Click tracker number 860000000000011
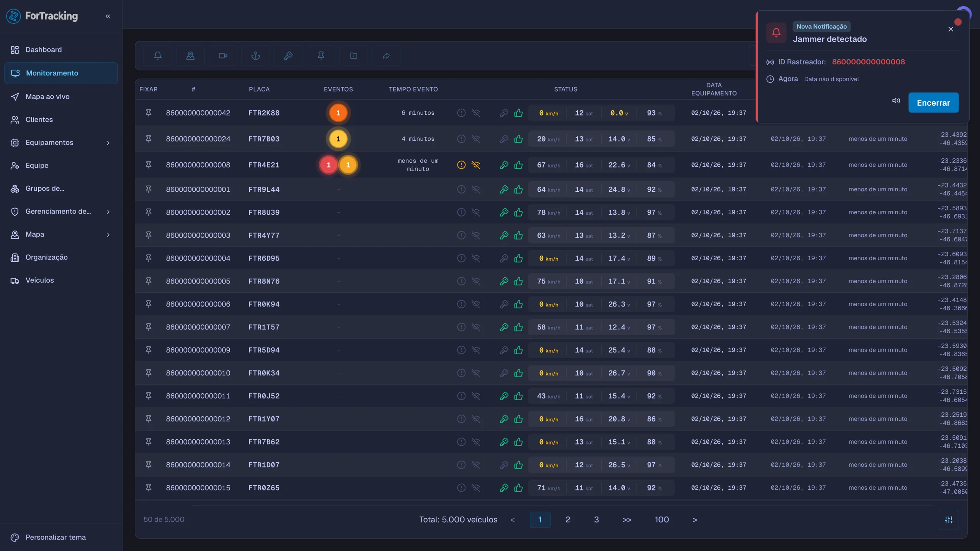This screenshot has width=980, height=551. tap(198, 396)
